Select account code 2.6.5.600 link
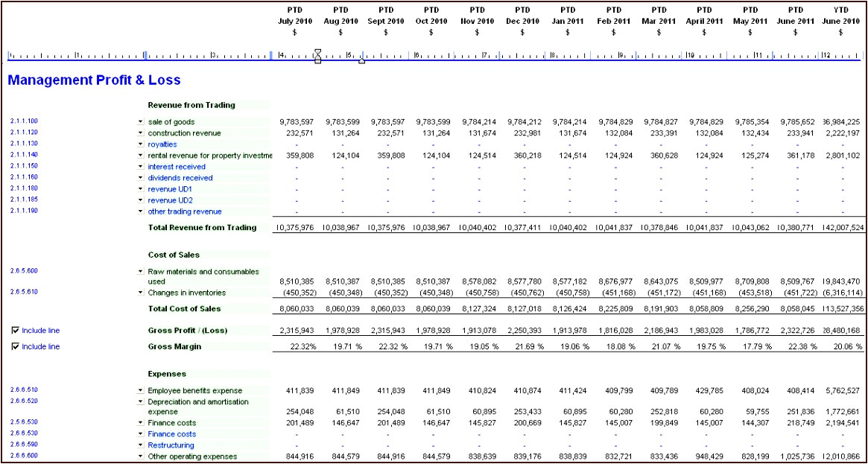This screenshot has height=464, width=868. (x=24, y=271)
